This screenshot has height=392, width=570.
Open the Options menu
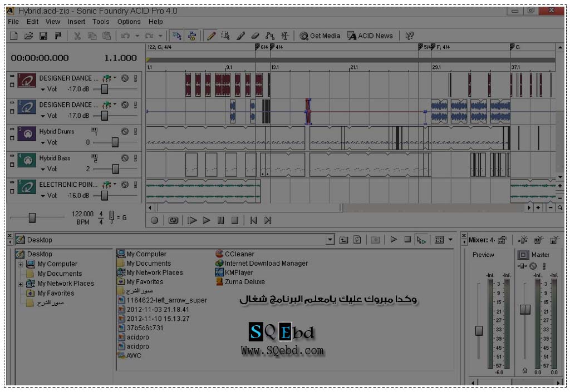(x=129, y=22)
